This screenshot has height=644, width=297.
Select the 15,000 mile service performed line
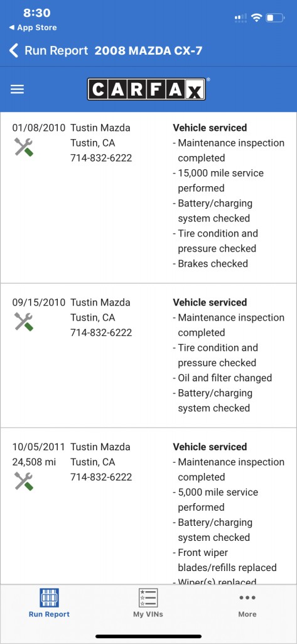219,180
